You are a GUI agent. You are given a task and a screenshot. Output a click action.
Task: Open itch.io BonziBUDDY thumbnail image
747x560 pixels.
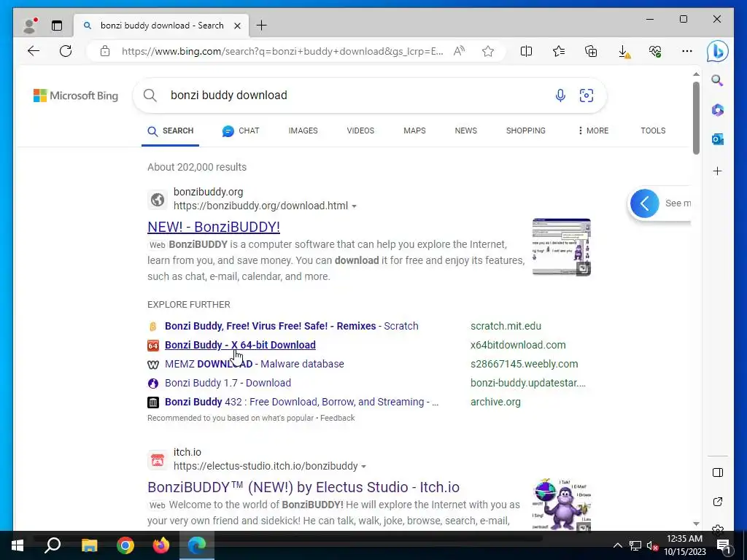click(x=562, y=505)
